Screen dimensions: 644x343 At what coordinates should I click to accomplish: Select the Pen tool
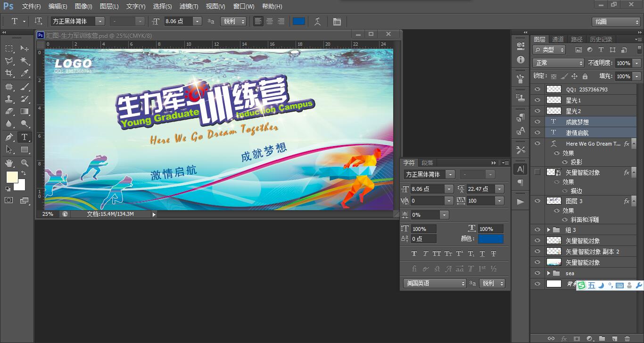(9, 137)
